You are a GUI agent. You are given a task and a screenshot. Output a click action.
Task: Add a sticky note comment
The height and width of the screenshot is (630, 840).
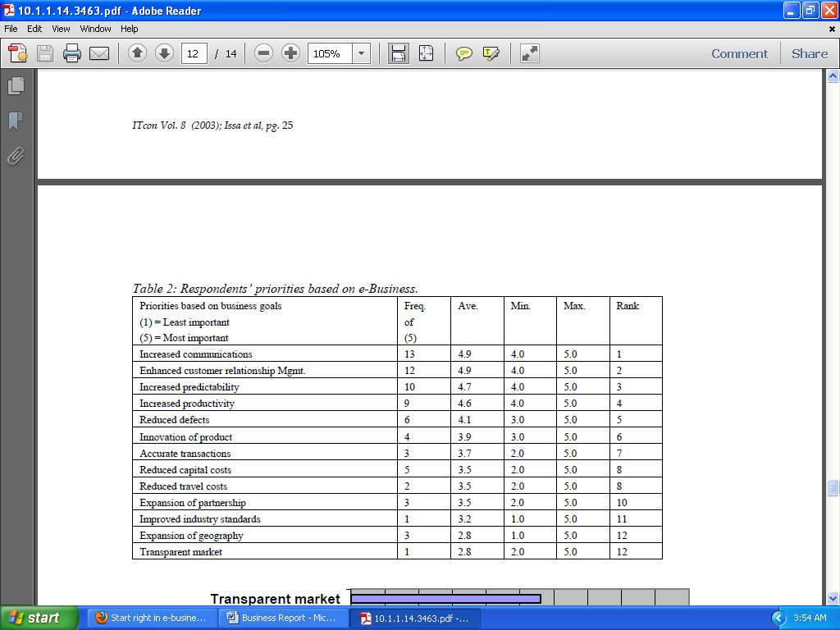464,54
